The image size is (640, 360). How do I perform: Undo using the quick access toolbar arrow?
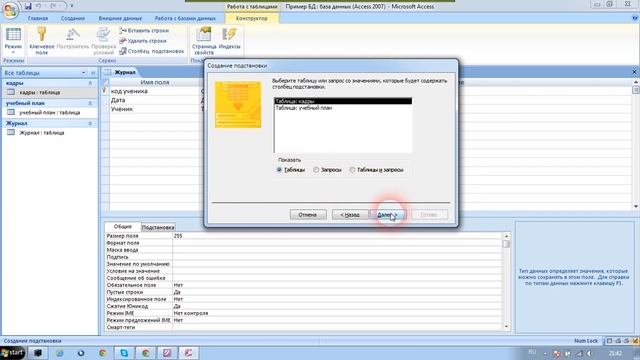click(x=39, y=6)
